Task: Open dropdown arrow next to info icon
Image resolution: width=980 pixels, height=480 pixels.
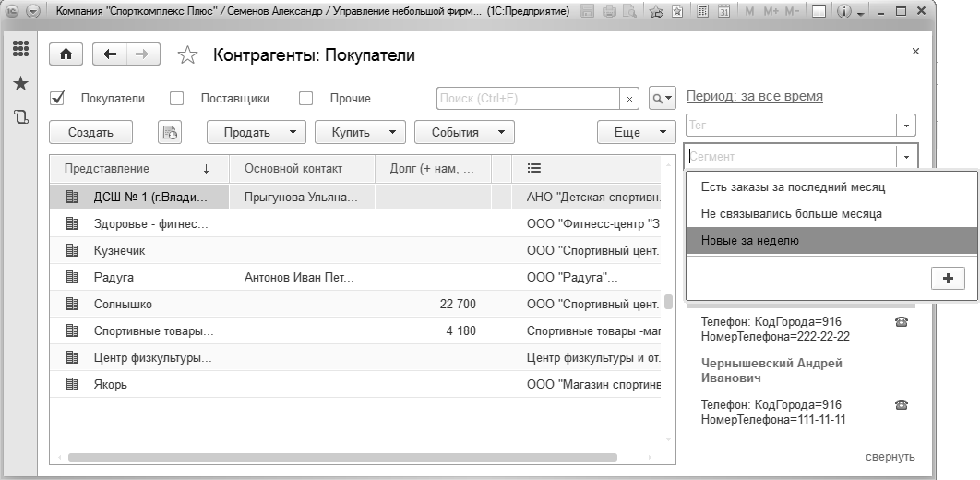Action: [861, 13]
